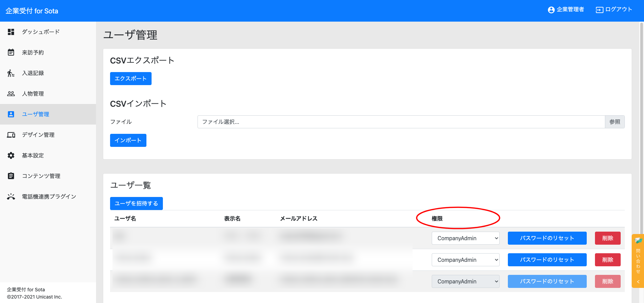Click faded パスワードのリセット in third row
Screen dimensions: 644x303
click(547, 281)
